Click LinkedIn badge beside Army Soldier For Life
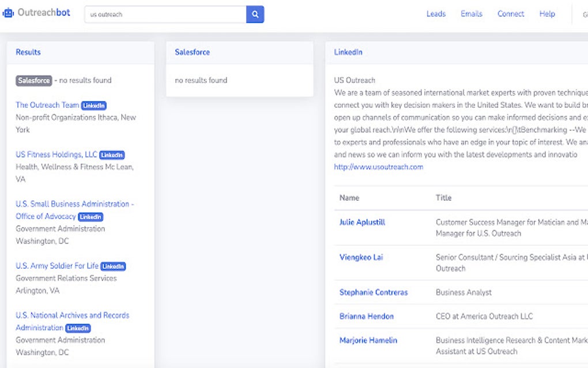 click(x=113, y=266)
